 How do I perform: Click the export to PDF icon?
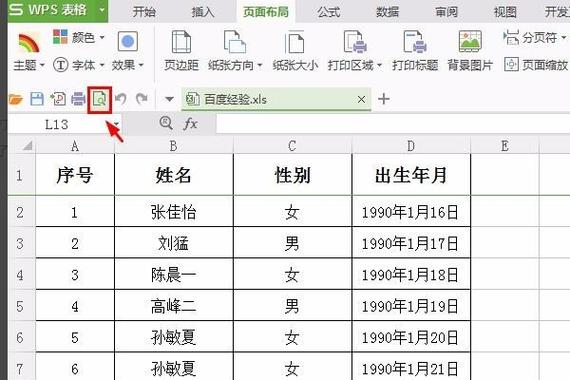coord(58,99)
